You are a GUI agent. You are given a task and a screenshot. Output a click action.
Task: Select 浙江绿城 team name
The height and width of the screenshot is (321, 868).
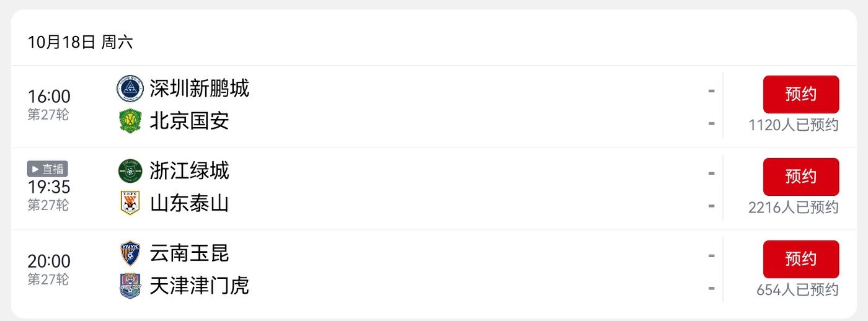(x=189, y=171)
